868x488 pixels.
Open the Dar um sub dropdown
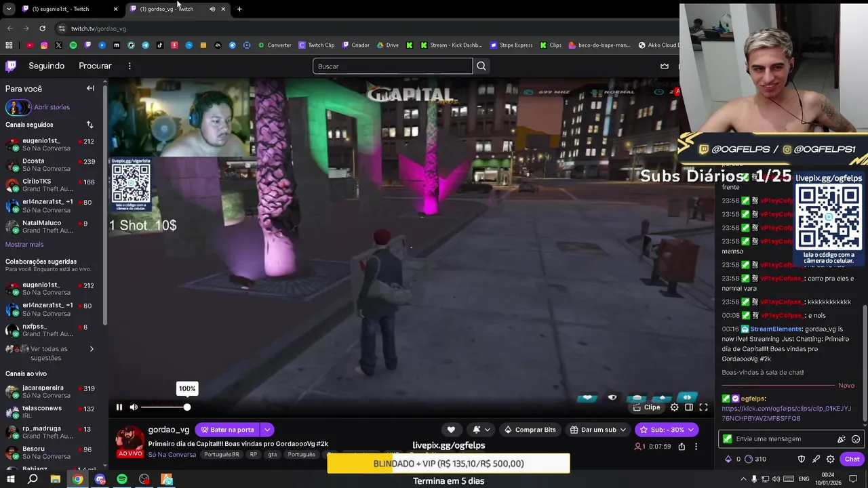[x=597, y=430]
